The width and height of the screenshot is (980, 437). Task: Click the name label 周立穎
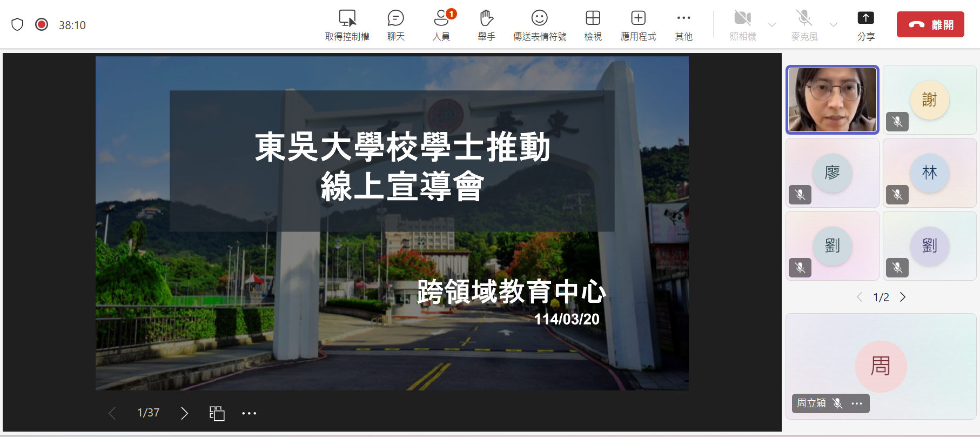[x=811, y=403]
